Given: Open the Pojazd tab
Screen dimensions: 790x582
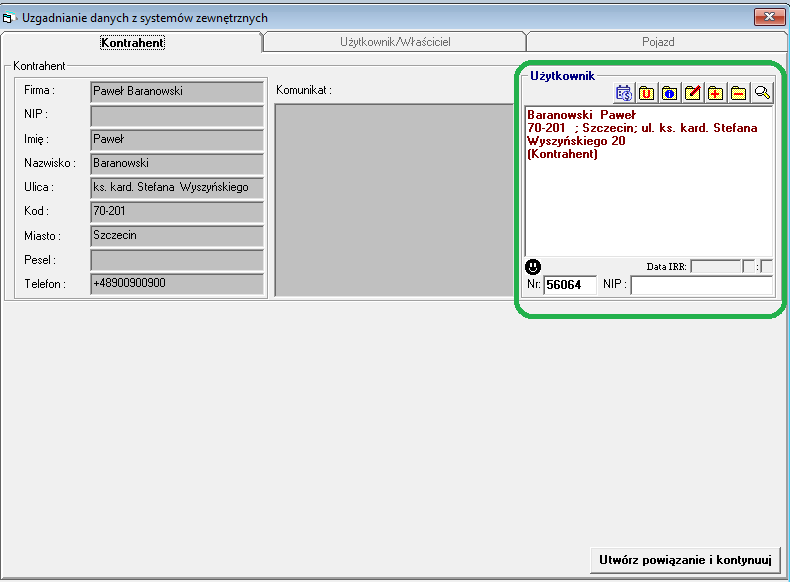Looking at the screenshot, I should coord(657,43).
